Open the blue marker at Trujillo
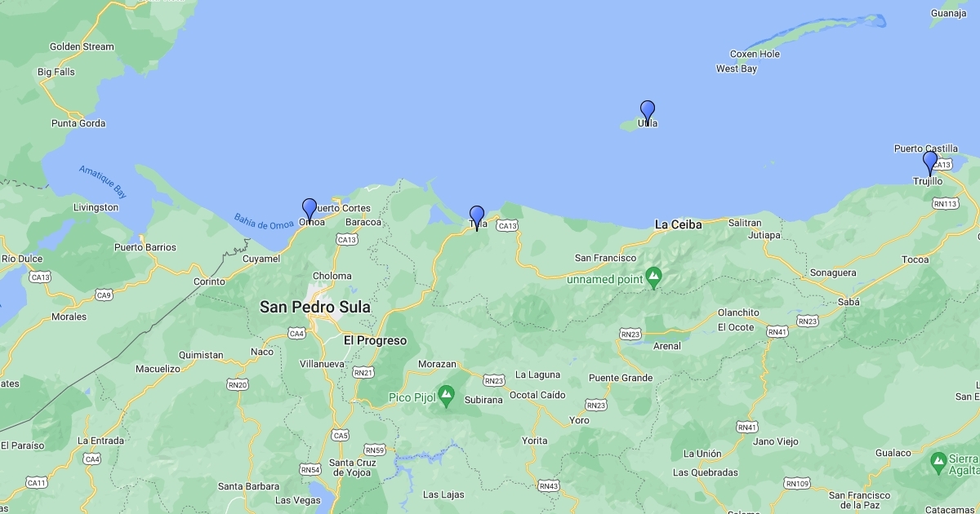This screenshot has width=980, height=514. tap(930, 162)
